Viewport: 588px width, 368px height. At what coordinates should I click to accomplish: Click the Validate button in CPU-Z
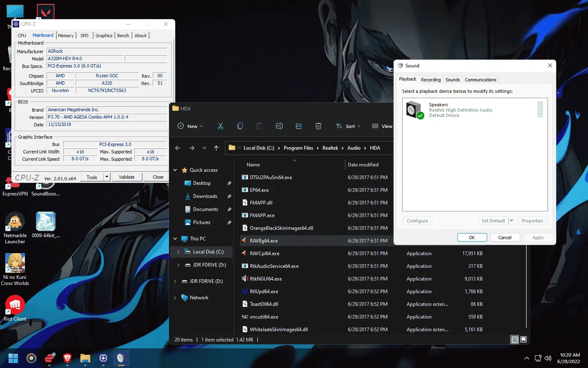127,177
